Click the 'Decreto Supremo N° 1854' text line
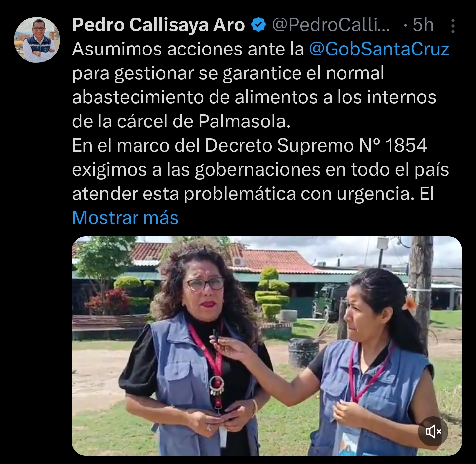The height and width of the screenshot is (464, 476). pyautogui.click(x=250, y=145)
